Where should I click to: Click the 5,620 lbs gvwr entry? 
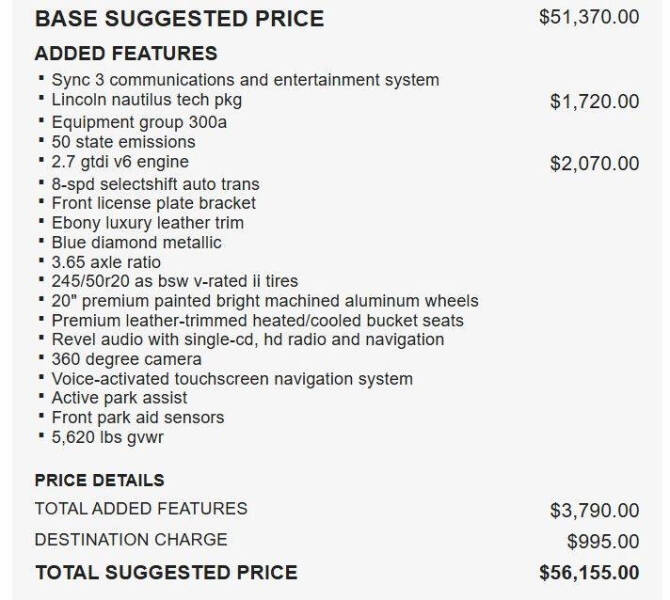click(107, 438)
